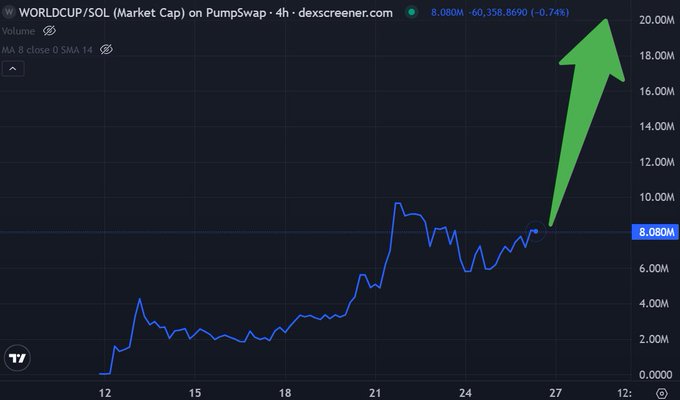This screenshot has width=680, height=400.
Task: Click the 10.00M price axis label
Action: click(657, 197)
